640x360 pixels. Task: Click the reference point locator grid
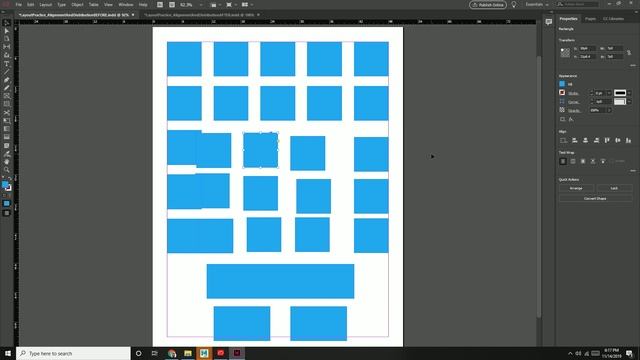565,52
